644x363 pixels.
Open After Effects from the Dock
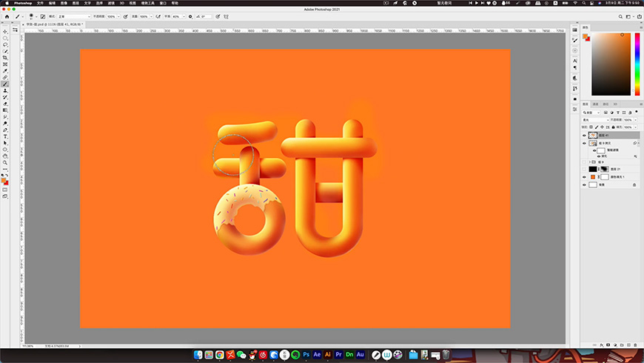pyautogui.click(x=317, y=354)
